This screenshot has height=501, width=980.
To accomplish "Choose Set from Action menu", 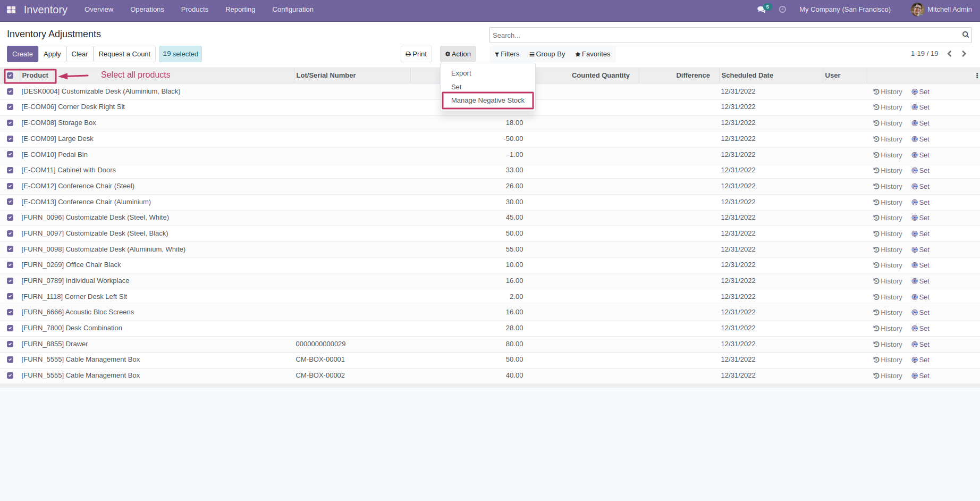I will [x=457, y=87].
